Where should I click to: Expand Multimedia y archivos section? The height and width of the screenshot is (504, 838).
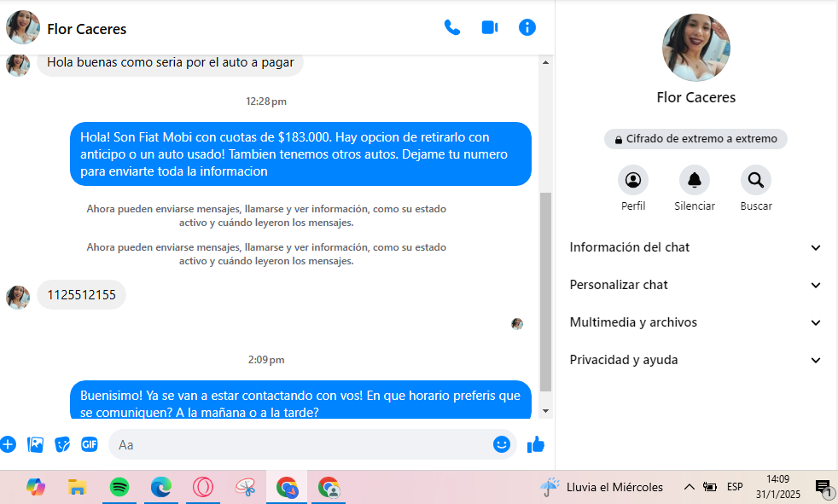[x=695, y=322]
